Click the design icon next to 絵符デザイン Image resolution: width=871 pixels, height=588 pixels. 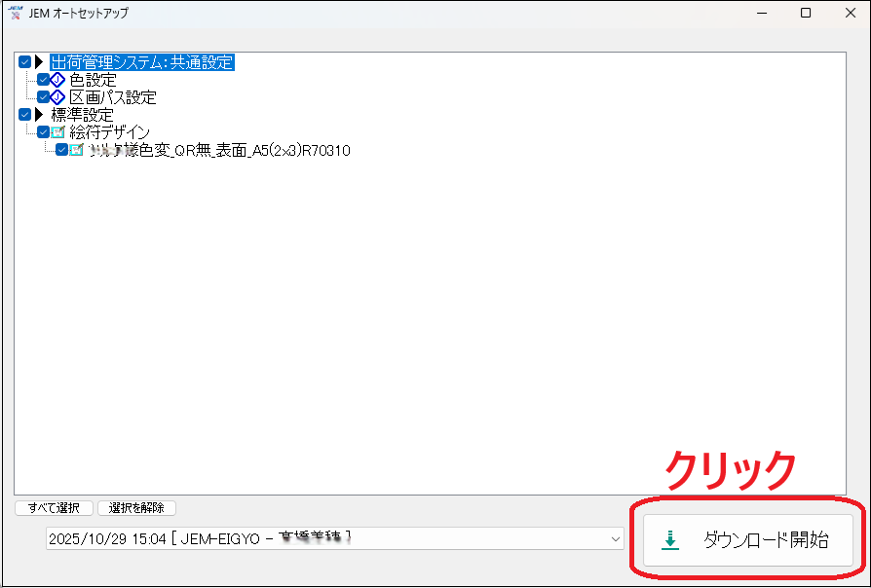click(x=57, y=132)
